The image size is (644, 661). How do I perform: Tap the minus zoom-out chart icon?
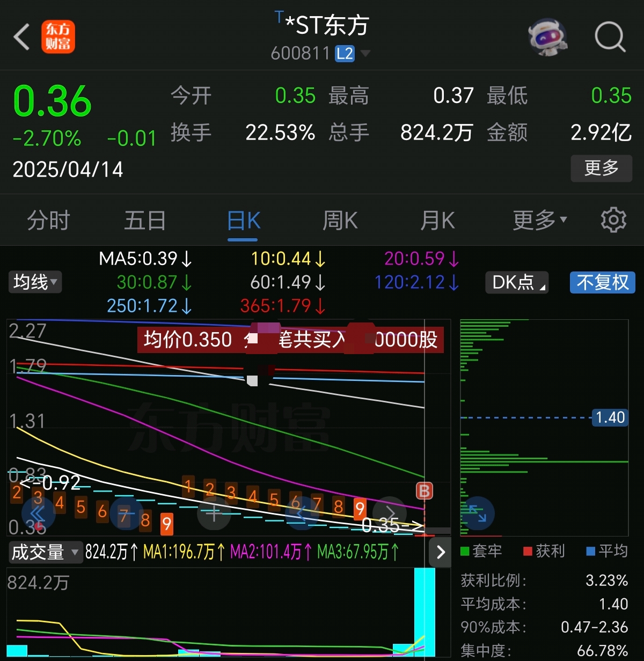(x=127, y=513)
